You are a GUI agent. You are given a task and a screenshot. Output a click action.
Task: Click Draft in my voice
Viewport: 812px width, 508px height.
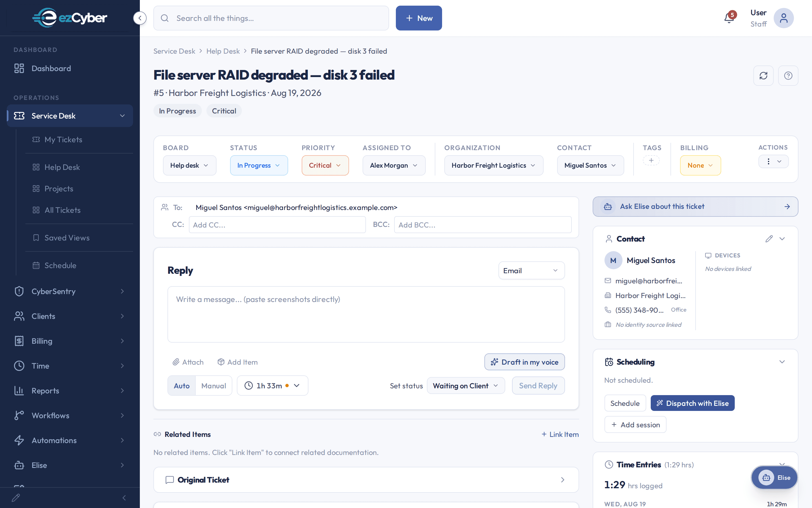[x=524, y=362]
